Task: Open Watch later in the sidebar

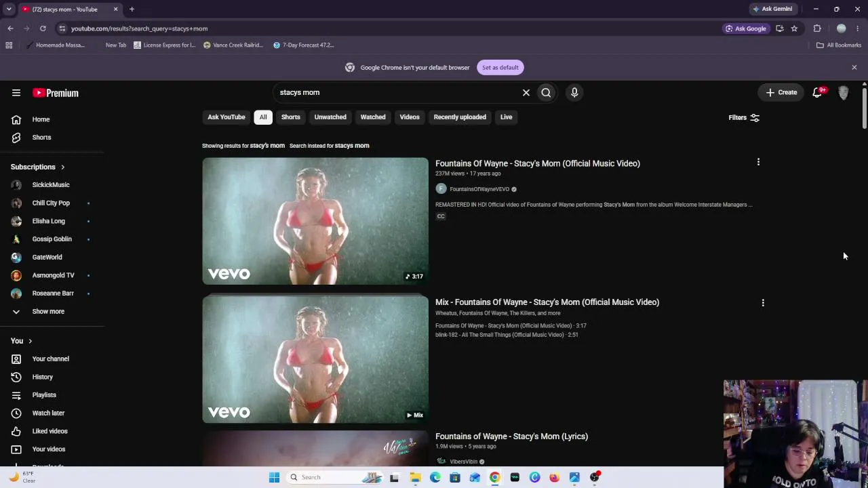Action: click(x=48, y=413)
